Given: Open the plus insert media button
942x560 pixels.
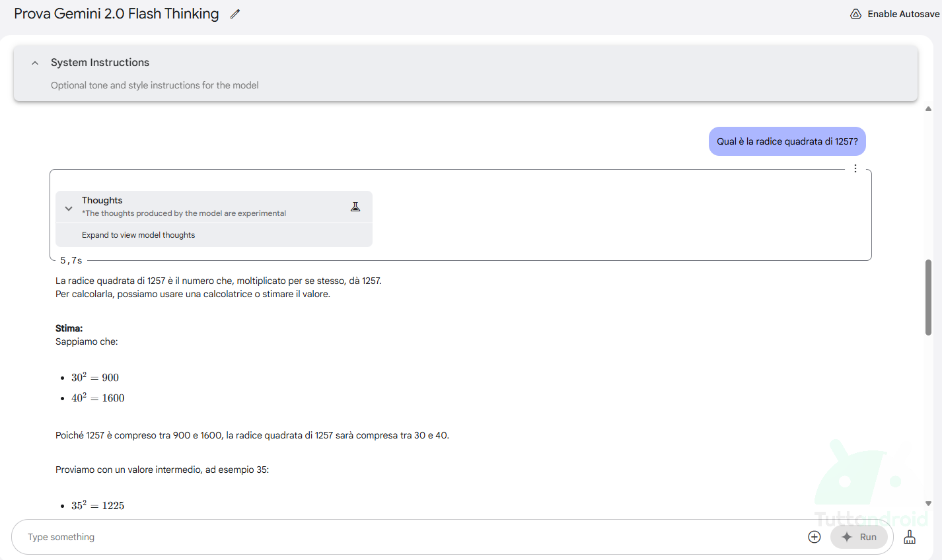Looking at the screenshot, I should (x=815, y=537).
